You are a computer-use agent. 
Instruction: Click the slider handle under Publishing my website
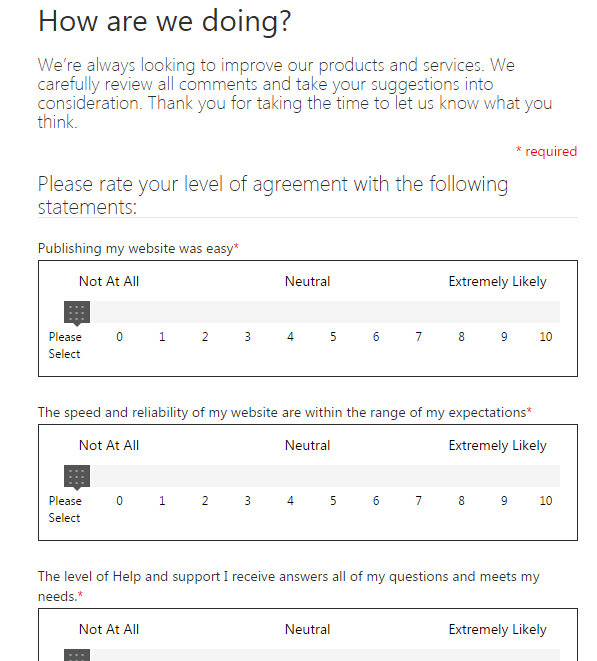point(77,313)
